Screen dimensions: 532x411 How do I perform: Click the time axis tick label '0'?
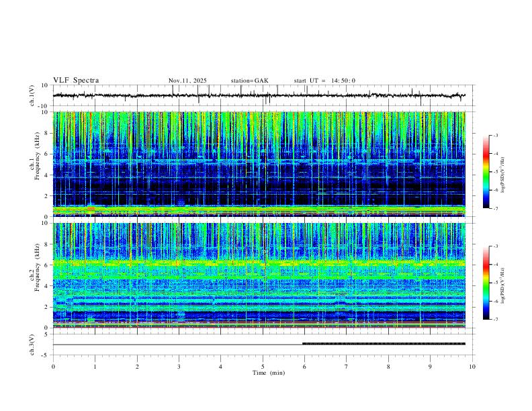pyautogui.click(x=53, y=367)
